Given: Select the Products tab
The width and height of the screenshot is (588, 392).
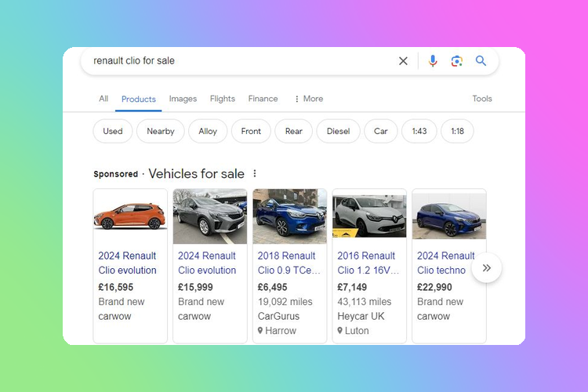Looking at the screenshot, I should 138,99.
